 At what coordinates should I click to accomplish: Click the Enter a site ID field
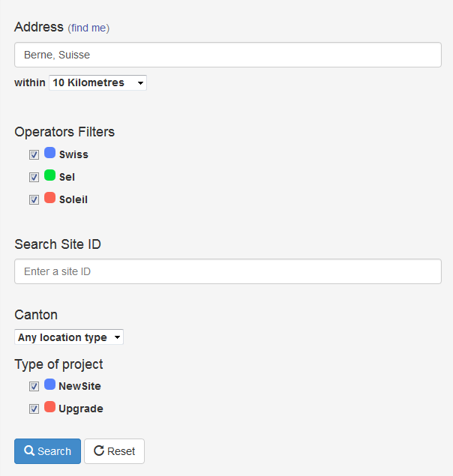227,271
